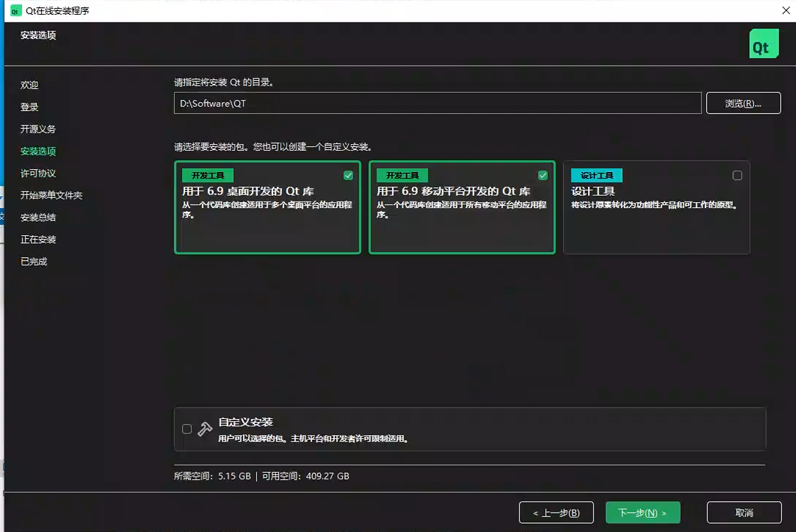Check the 设计工具 package checkbox
Screen dimensions: 796x532
[x=737, y=176]
